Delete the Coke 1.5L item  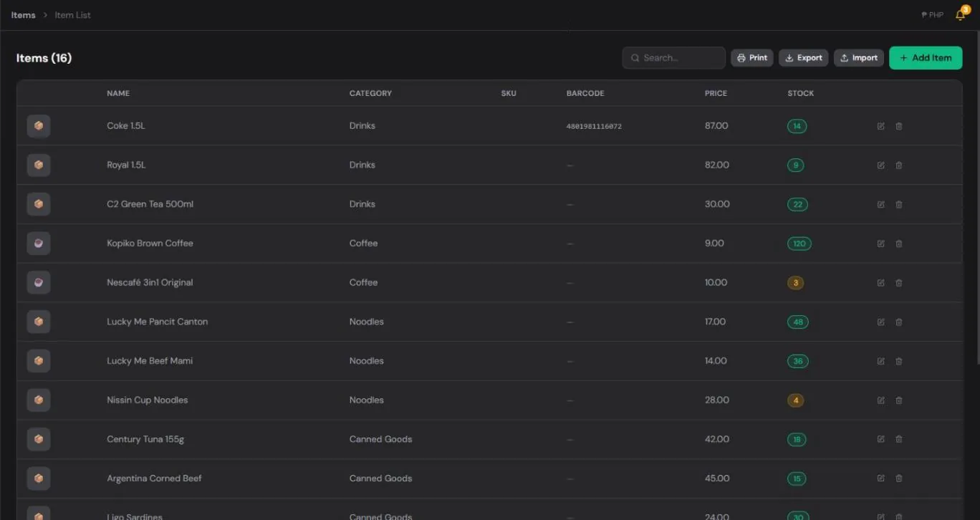click(899, 126)
